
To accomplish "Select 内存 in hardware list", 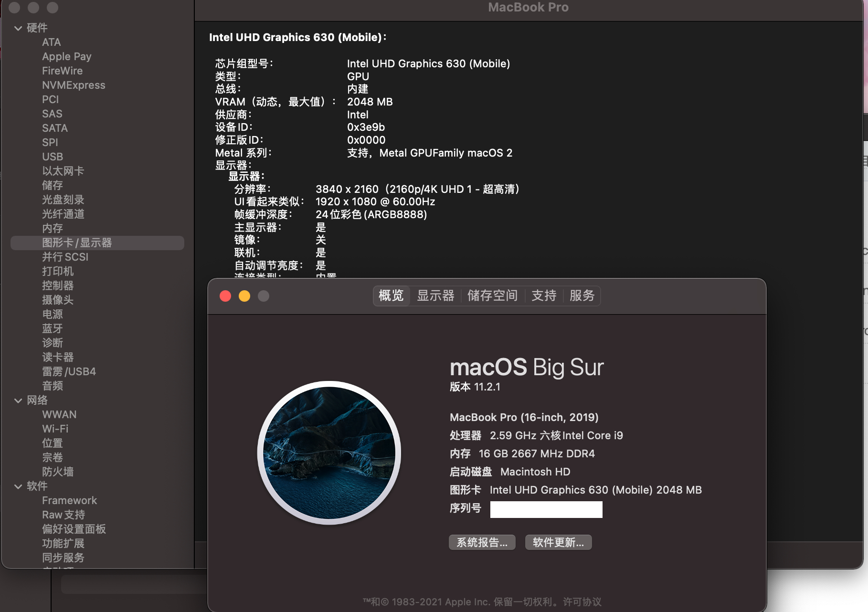I will [53, 228].
